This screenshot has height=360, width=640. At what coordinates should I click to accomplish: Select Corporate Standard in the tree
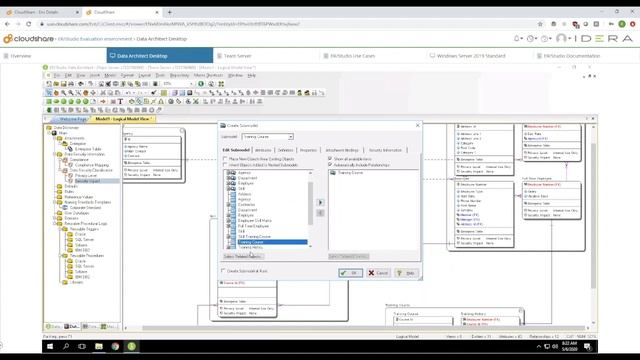(x=85, y=207)
